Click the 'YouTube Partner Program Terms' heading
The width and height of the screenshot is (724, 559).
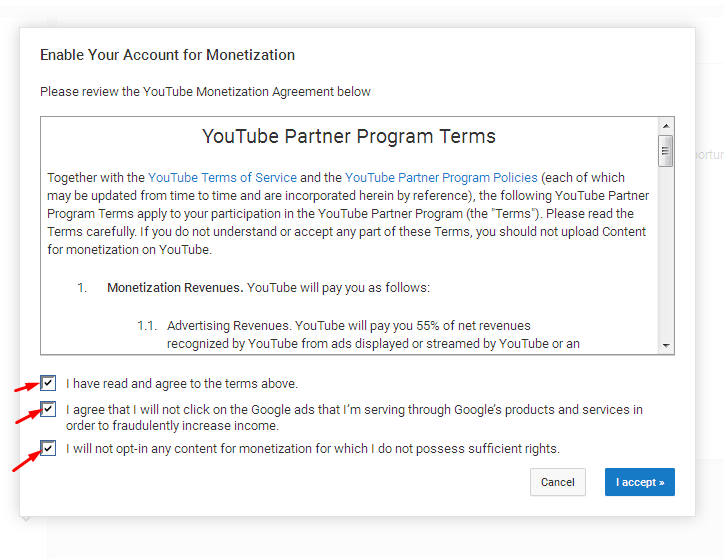coord(349,136)
